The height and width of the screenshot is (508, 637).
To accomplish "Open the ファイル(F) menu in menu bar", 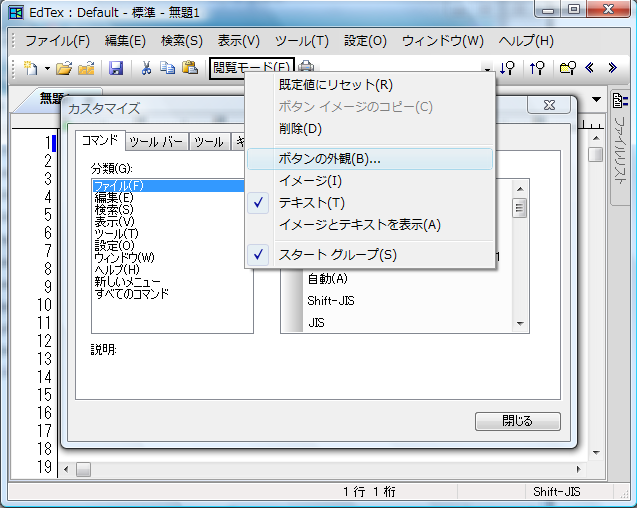I will pyautogui.click(x=57, y=41).
